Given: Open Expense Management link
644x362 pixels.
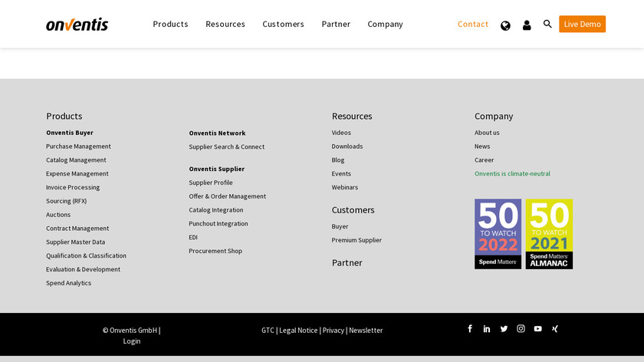Looking at the screenshot, I should point(77,173).
